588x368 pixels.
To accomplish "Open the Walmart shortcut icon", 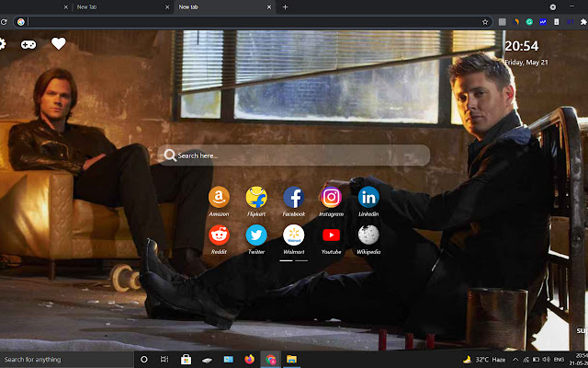I will coord(294,236).
